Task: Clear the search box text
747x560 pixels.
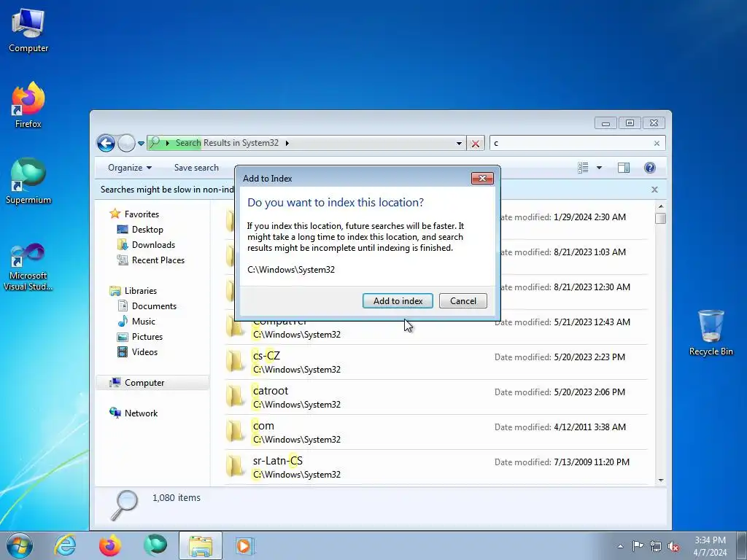Action: coord(657,144)
